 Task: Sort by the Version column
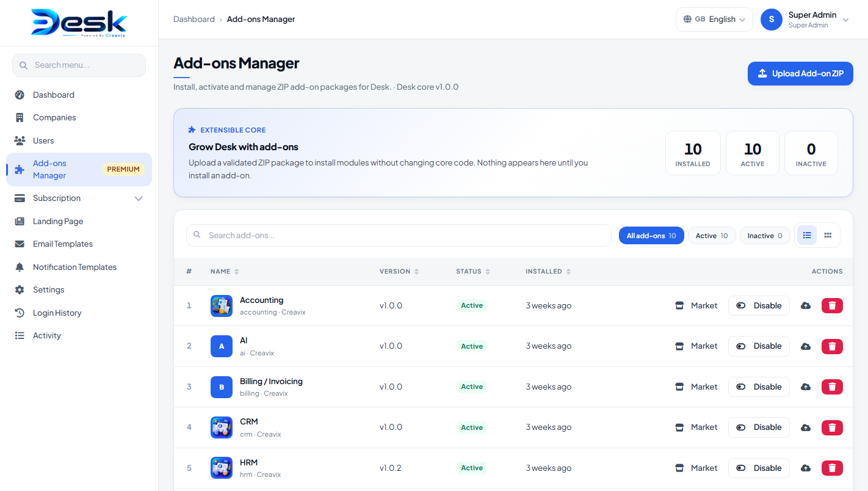point(399,271)
